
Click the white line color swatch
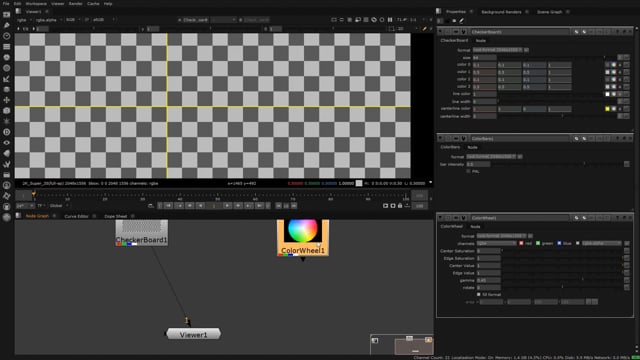[607, 94]
